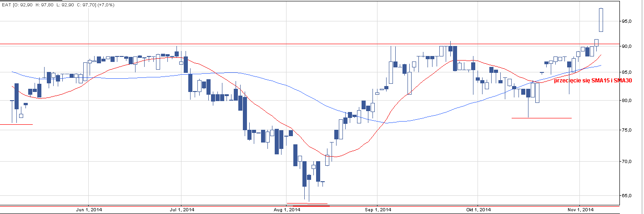The image size is (644, 214).
Task: Click the Sep 1, 2014 date label
Action: tap(378, 210)
